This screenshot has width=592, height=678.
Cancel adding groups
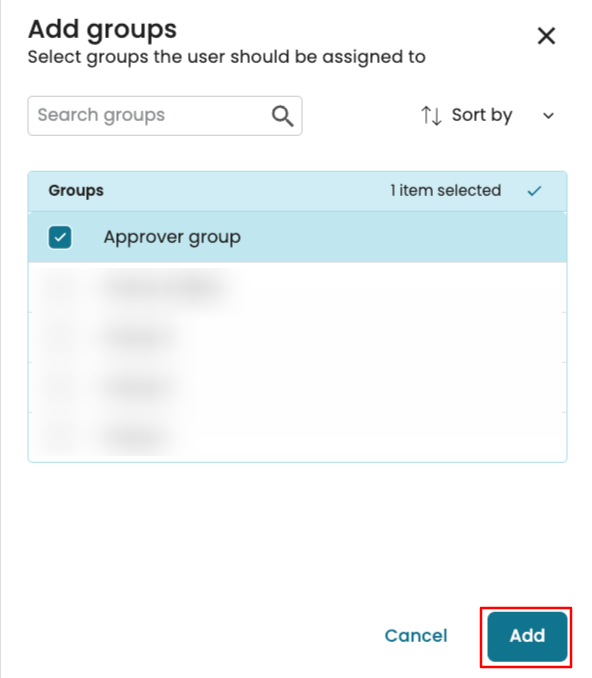click(x=416, y=636)
